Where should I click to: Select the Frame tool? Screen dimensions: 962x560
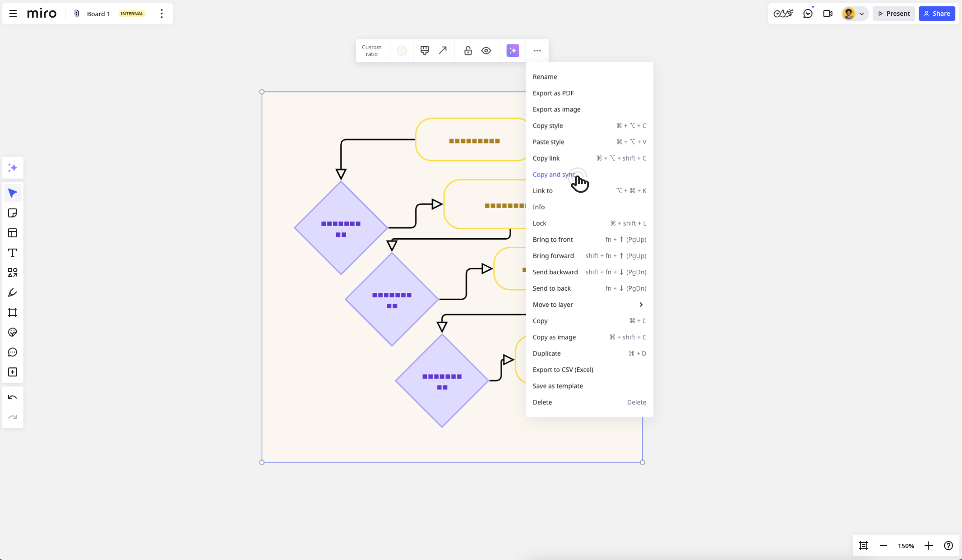(13, 312)
